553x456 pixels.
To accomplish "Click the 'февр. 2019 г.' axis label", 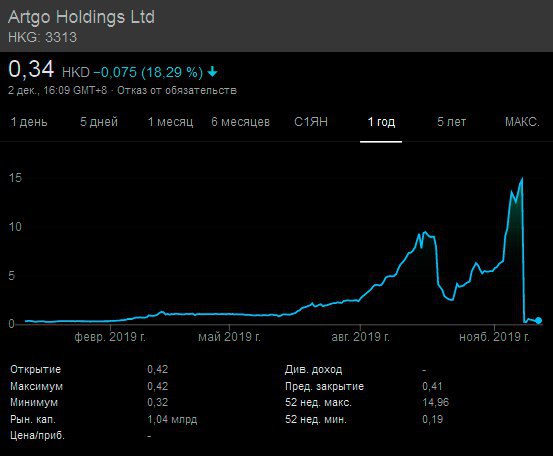I will tap(110, 337).
